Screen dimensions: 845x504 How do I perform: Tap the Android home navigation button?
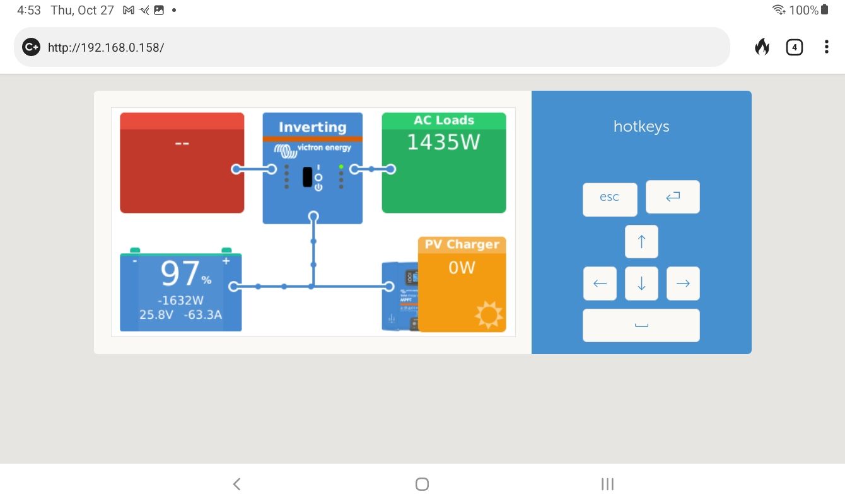point(422,484)
